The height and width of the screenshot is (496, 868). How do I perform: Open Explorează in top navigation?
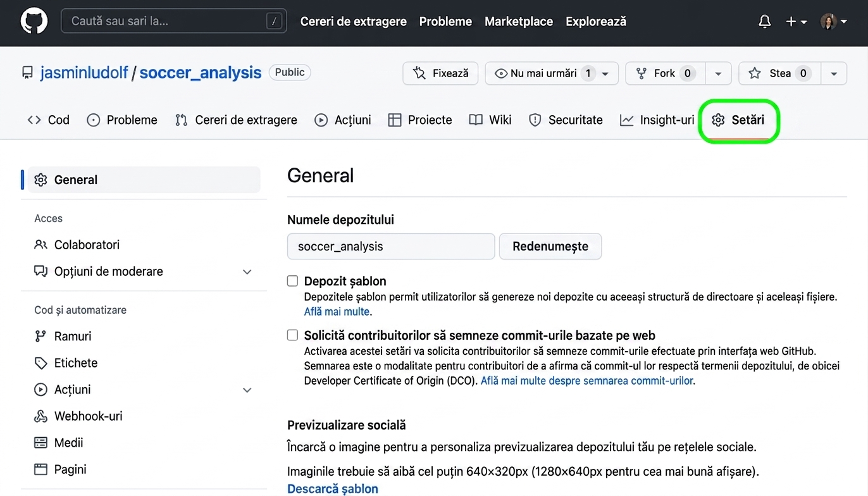596,22
